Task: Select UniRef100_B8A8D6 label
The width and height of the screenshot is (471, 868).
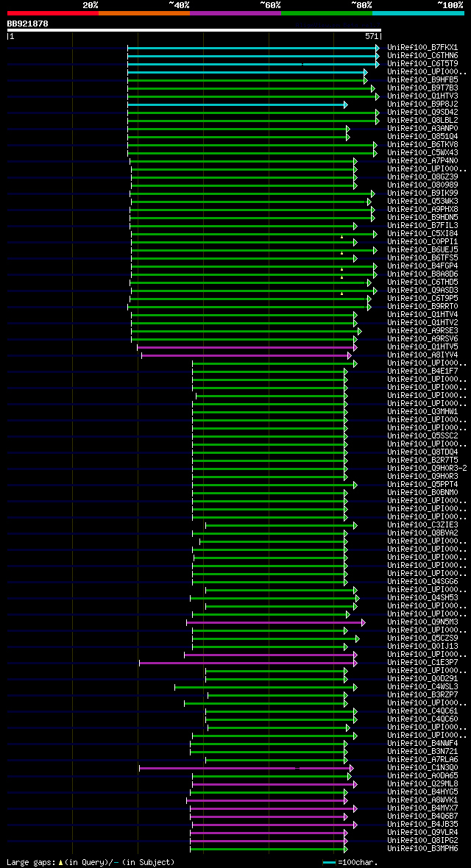Action: coord(422,274)
